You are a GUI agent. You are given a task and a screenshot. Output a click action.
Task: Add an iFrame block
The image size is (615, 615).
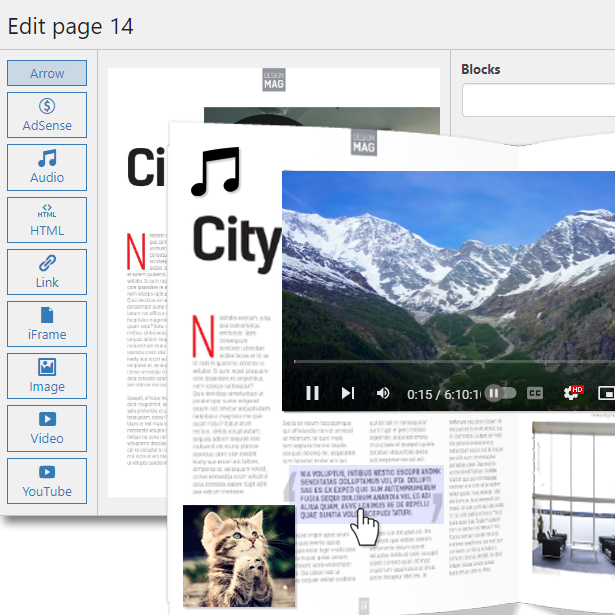tap(47, 323)
